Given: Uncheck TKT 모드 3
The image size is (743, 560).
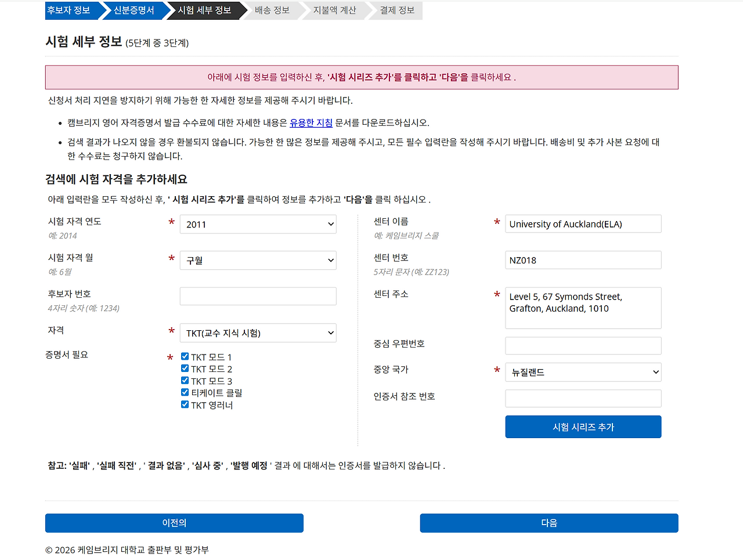Looking at the screenshot, I should 185,381.
